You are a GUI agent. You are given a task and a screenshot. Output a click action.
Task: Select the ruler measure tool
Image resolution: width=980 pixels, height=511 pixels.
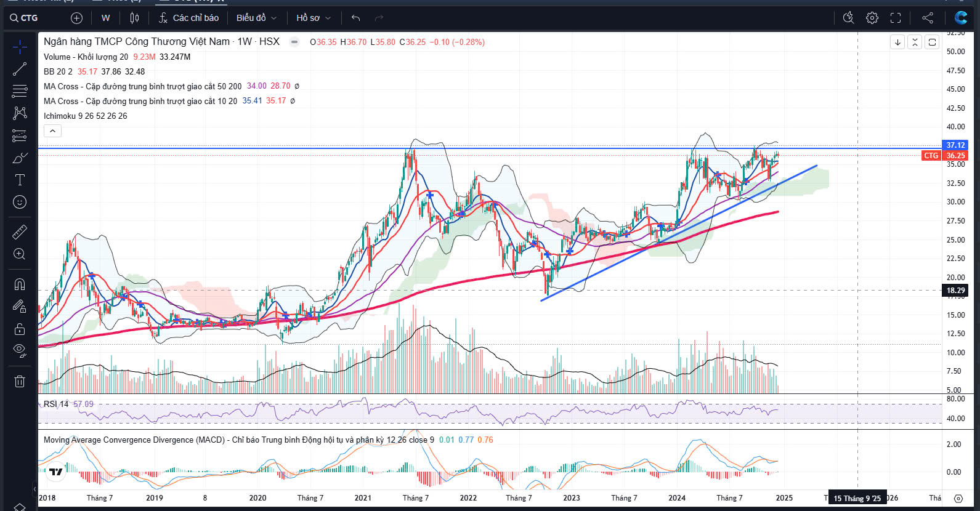point(20,231)
